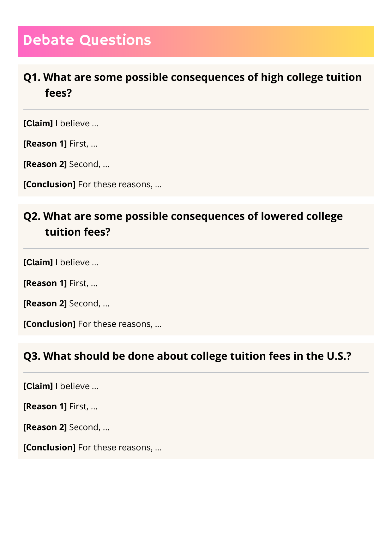Image resolution: width=392 pixels, height=554 pixels.
Task: Click the Q1 high college tuition question
Action: tap(192, 85)
